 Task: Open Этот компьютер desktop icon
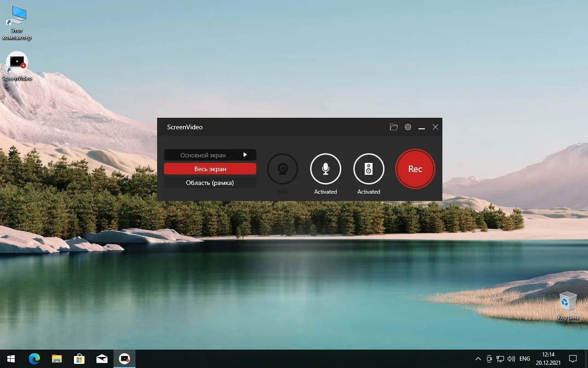pyautogui.click(x=17, y=23)
